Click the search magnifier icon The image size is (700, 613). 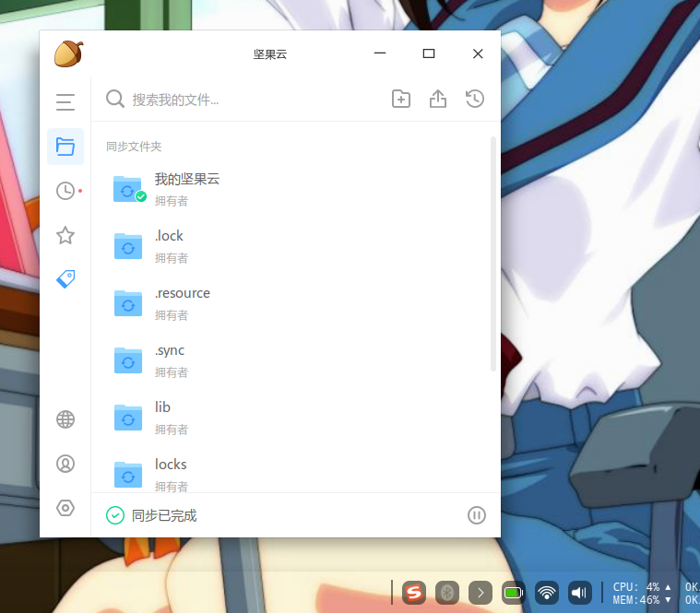[x=115, y=99]
